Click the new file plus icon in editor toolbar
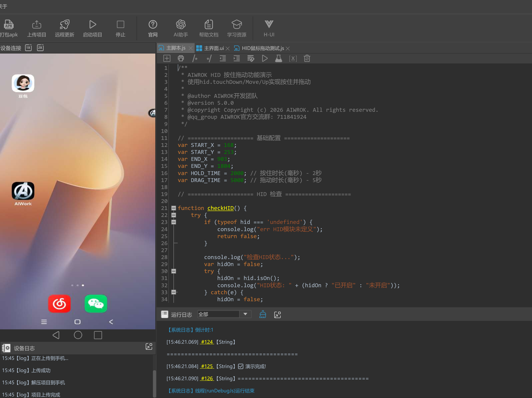The image size is (532, 398). (167, 58)
